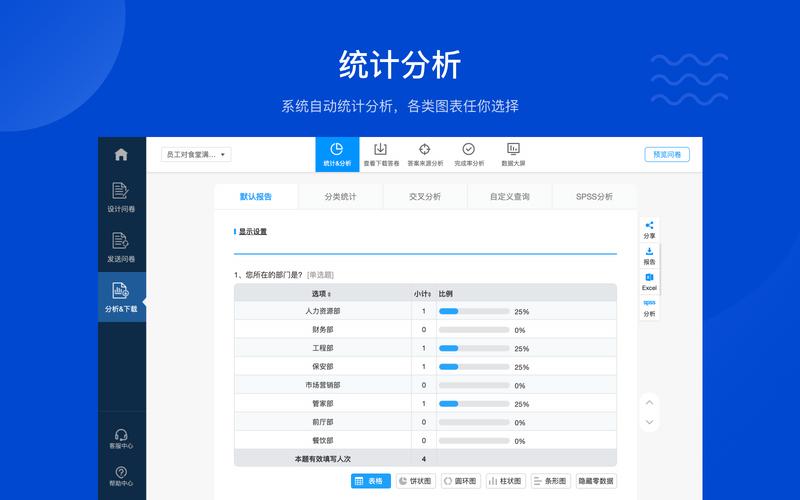Click the 财务部 row label
Image resolution: width=800 pixels, height=500 pixels.
(x=322, y=330)
